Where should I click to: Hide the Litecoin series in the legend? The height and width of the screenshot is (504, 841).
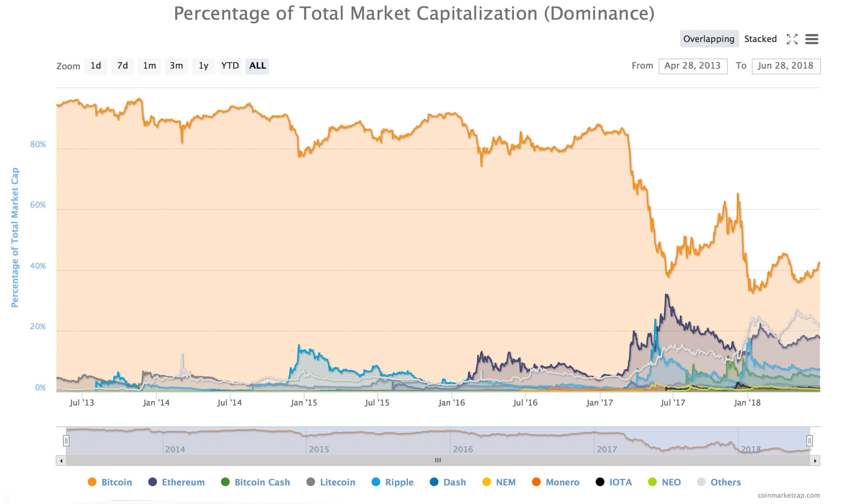311,482
